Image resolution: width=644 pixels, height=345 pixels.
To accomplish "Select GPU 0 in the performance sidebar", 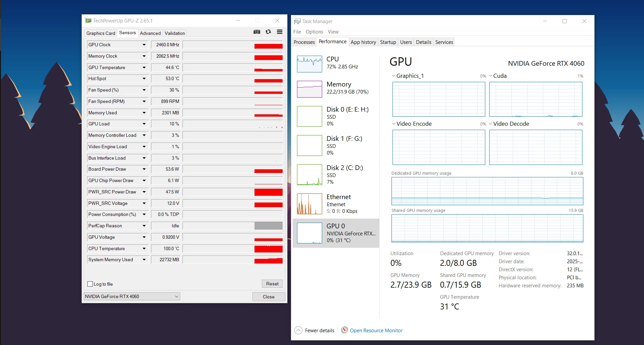I will 336,233.
